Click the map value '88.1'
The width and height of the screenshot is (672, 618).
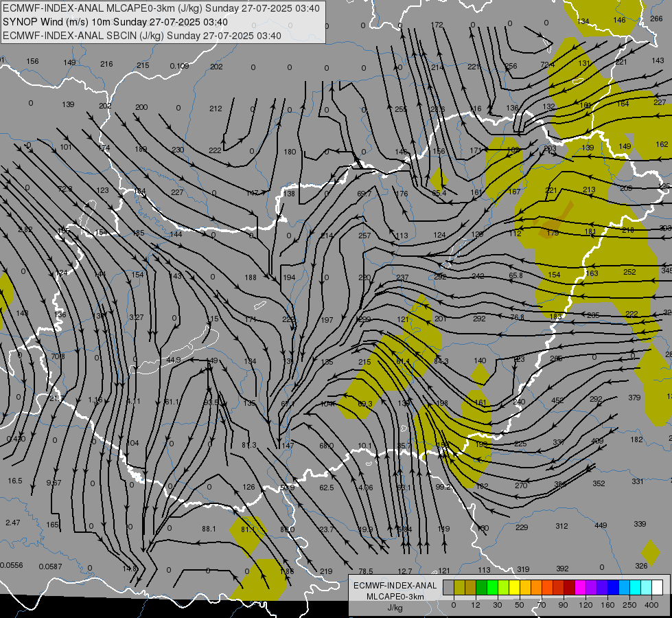(209, 529)
